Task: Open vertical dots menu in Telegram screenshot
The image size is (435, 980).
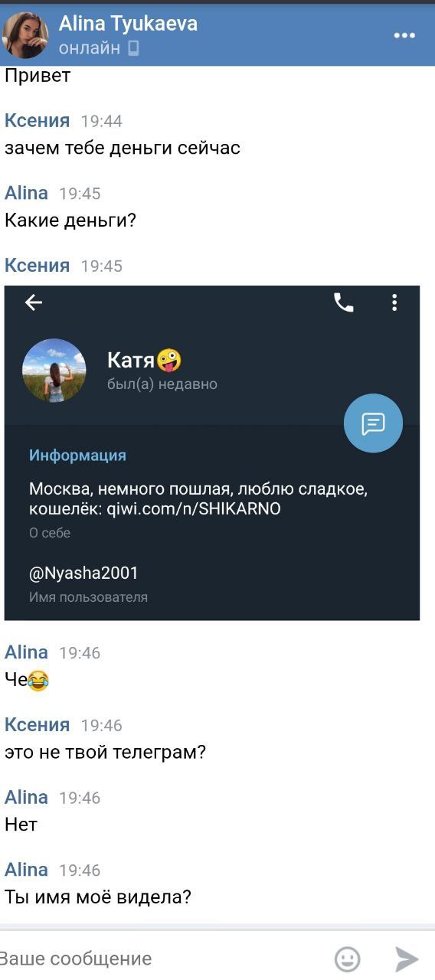Action: [x=394, y=303]
